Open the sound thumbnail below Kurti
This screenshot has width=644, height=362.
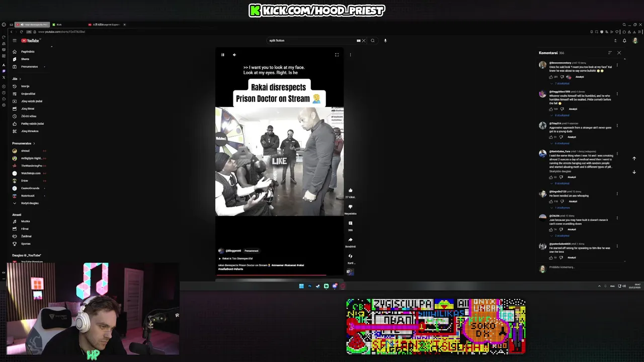click(x=350, y=272)
